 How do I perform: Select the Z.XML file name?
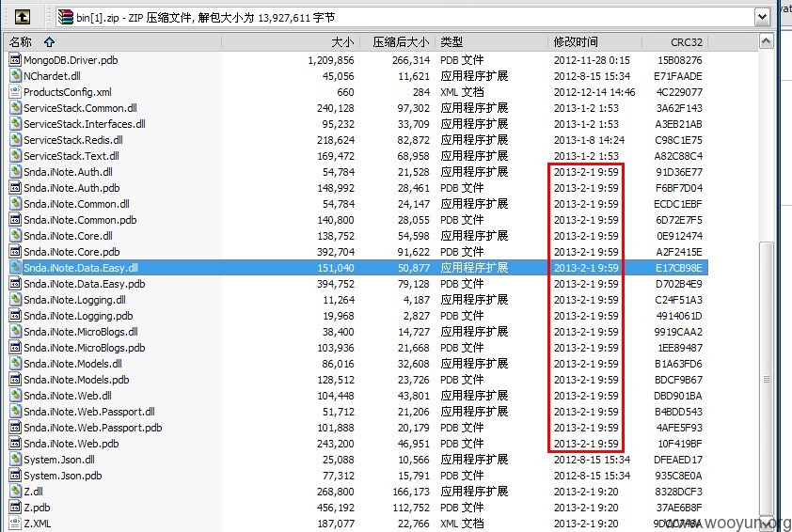pos(38,524)
